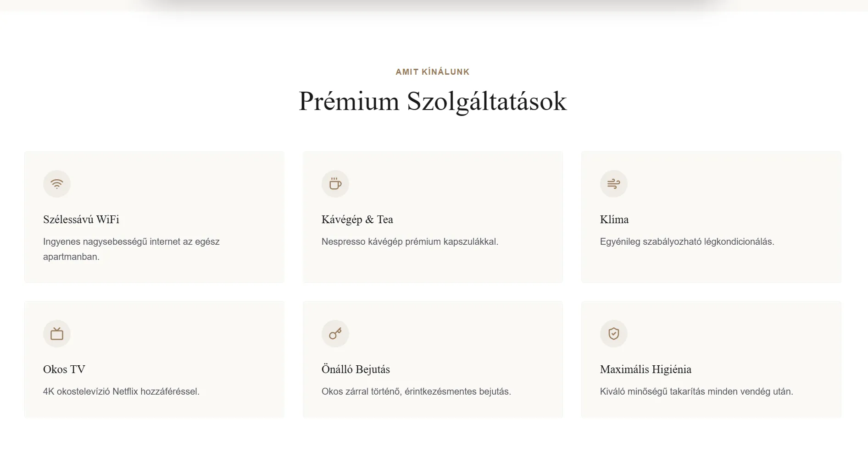Click the television icon
Image resolution: width=868 pixels, height=473 pixels.
point(57,334)
